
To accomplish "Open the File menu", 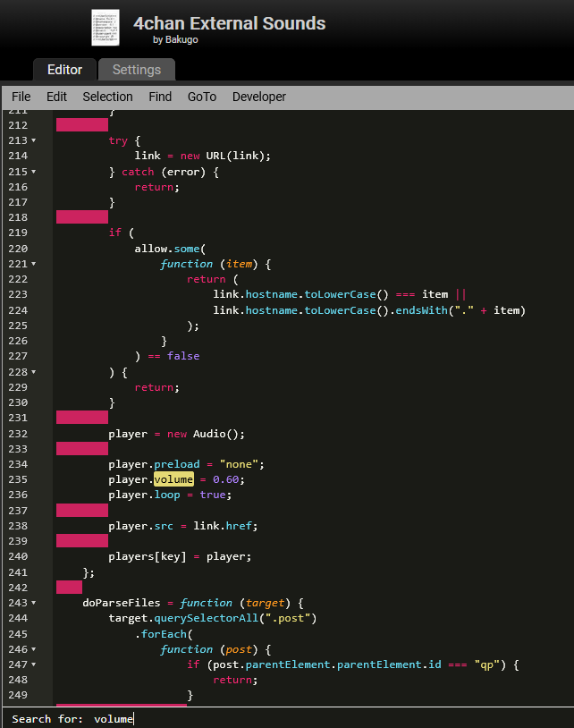I will [21, 97].
